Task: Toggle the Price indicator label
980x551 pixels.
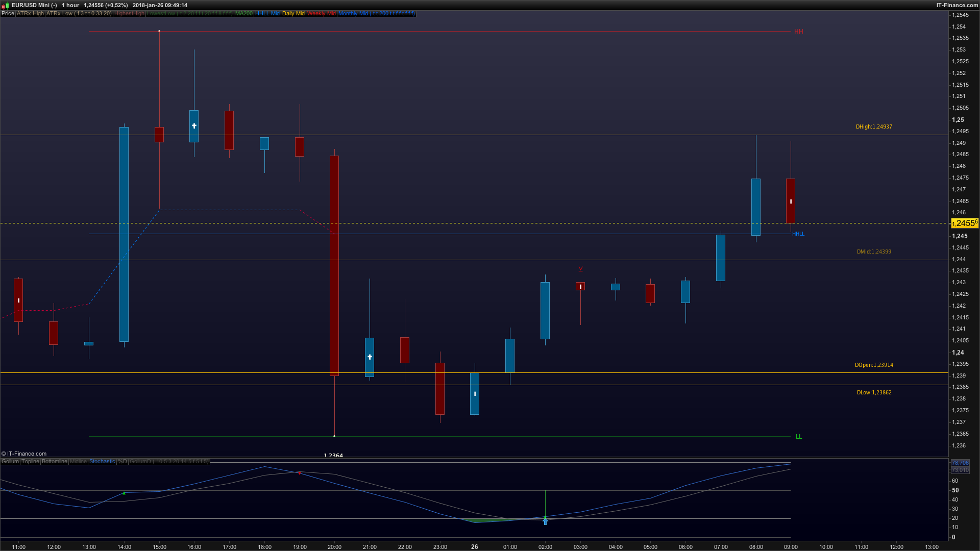Action: [8, 14]
